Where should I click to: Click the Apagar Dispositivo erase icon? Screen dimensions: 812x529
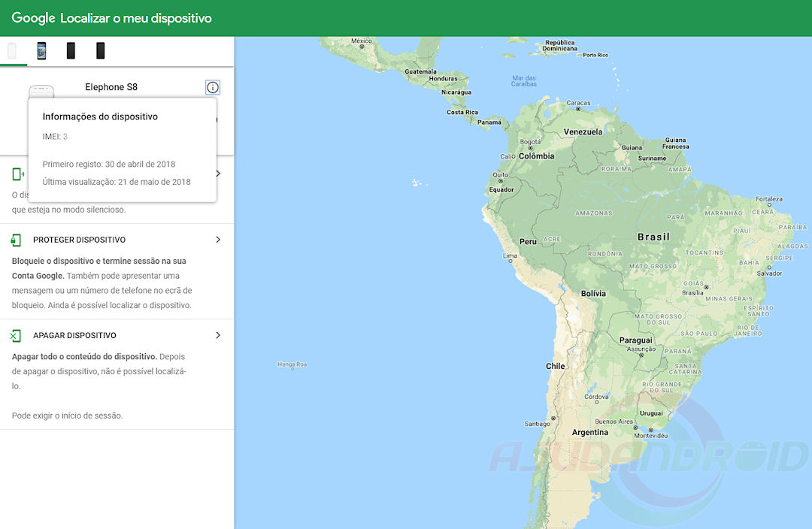[x=16, y=335]
